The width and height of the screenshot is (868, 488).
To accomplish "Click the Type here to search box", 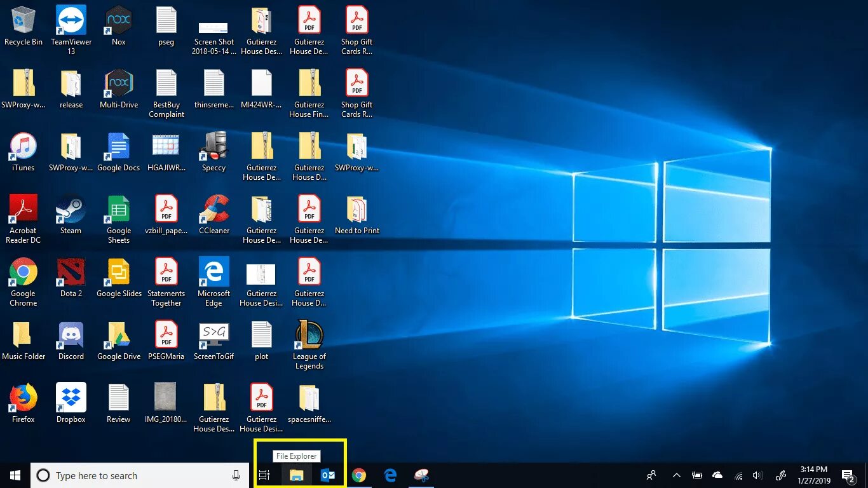I will click(x=140, y=475).
